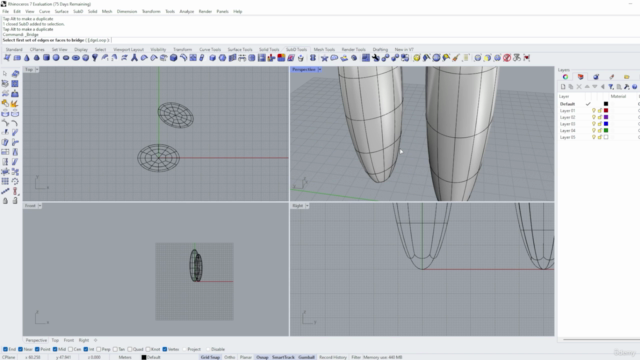Open the yellow folder panel tab icon
The image size is (640, 360).
[627, 77]
